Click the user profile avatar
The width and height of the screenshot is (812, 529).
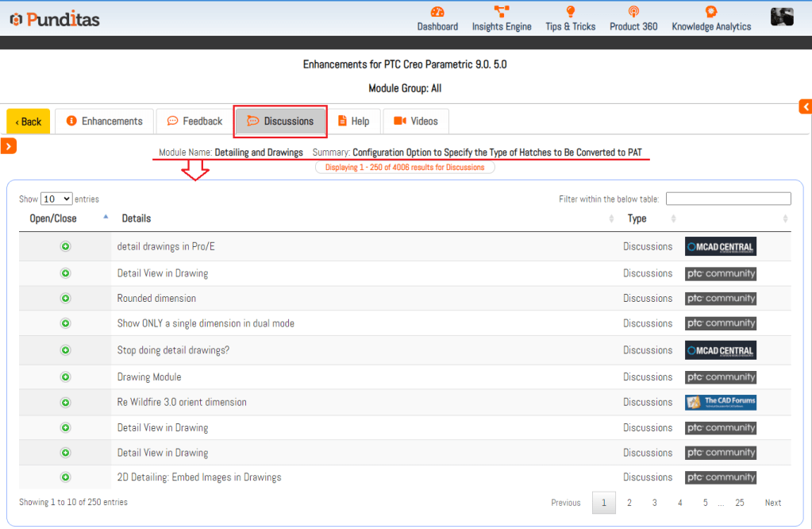coord(782,17)
